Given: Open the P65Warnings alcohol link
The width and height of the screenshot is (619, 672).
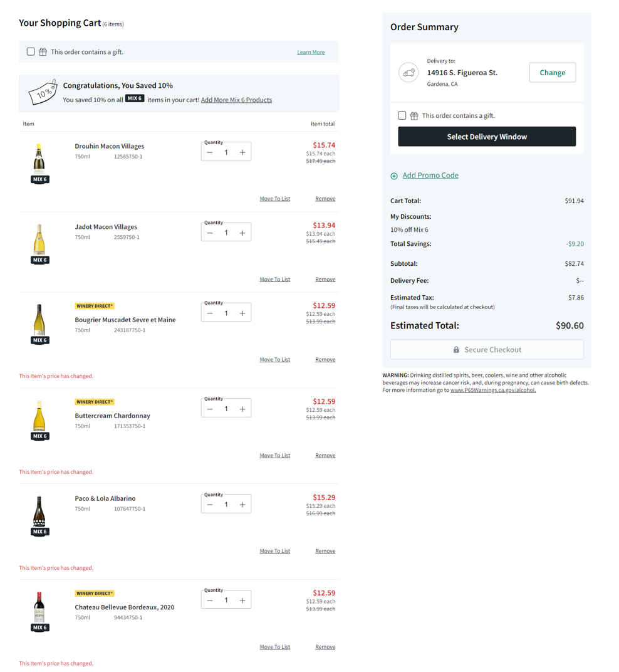Looking at the screenshot, I should click(x=492, y=390).
